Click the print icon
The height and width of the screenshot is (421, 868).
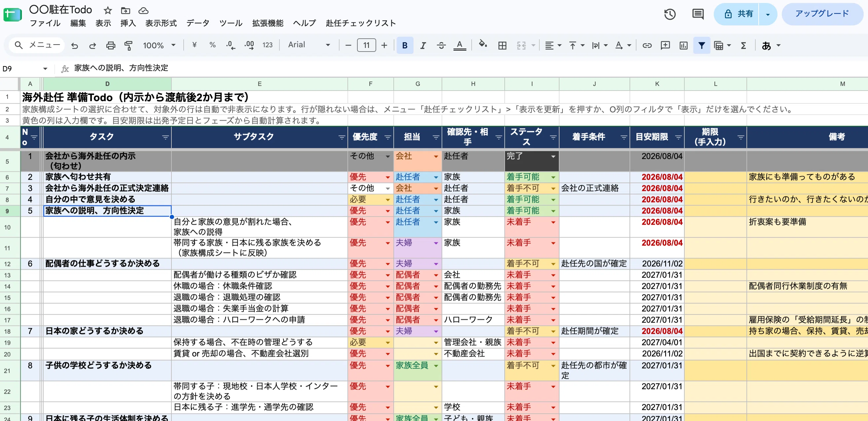pos(111,45)
